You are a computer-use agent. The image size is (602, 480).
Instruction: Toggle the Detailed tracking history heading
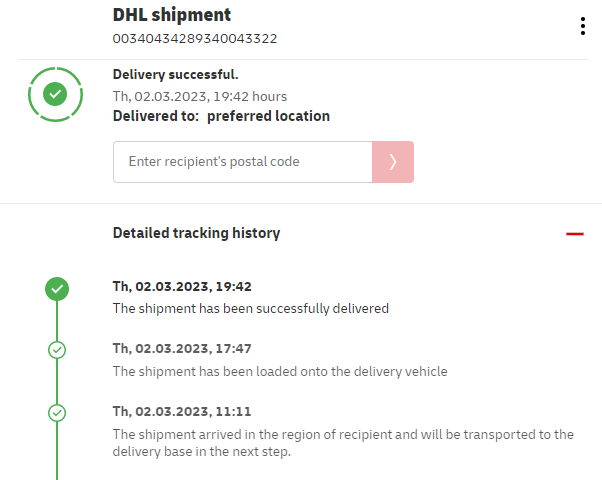click(196, 233)
